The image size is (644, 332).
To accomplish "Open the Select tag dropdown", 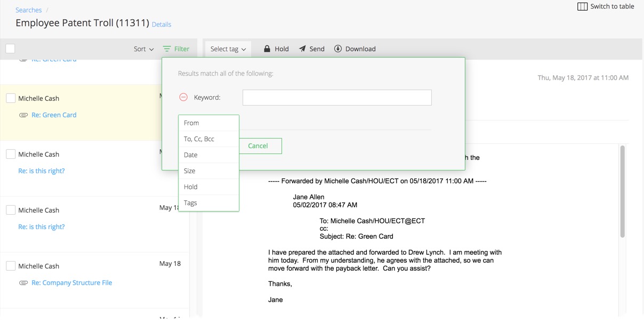I will 228,48.
